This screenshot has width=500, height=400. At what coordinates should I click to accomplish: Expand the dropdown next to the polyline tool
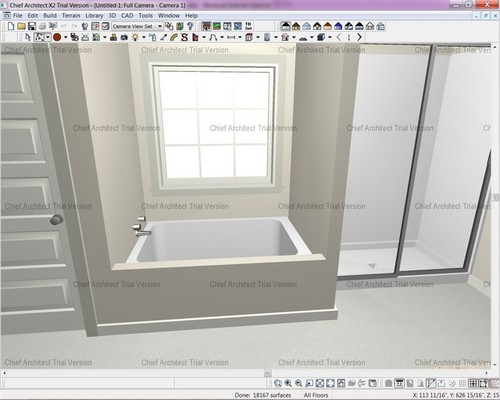(x=222, y=37)
